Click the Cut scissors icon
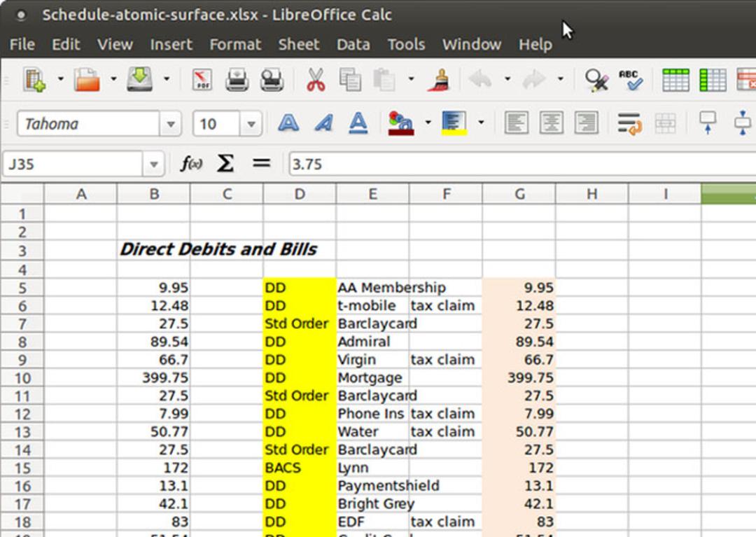Viewport: 756px width, 537px height. coord(316,80)
